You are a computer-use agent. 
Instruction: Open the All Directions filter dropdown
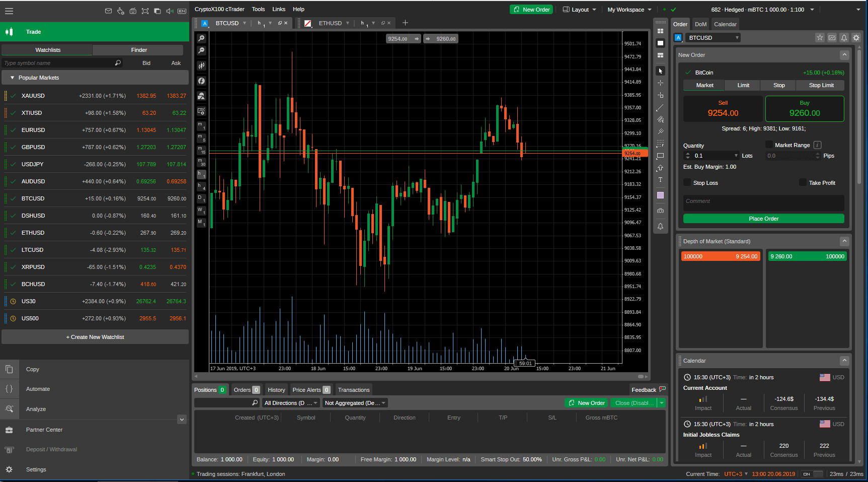[x=291, y=403]
